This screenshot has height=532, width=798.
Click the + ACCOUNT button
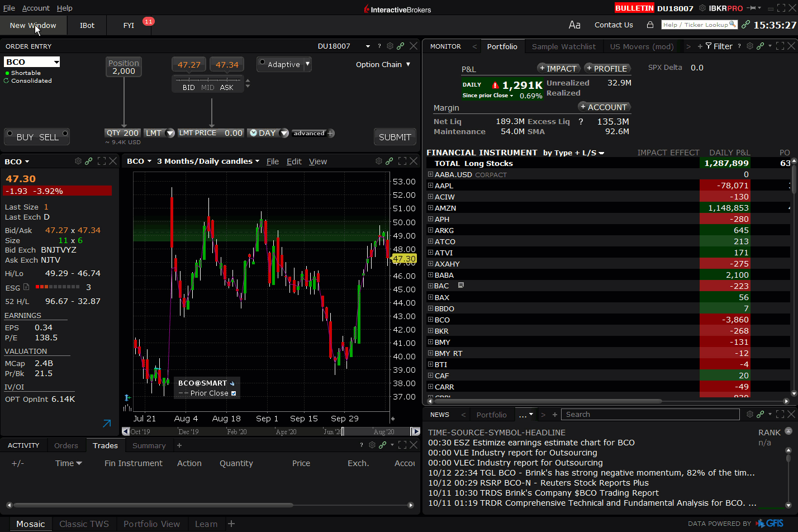[x=604, y=107]
